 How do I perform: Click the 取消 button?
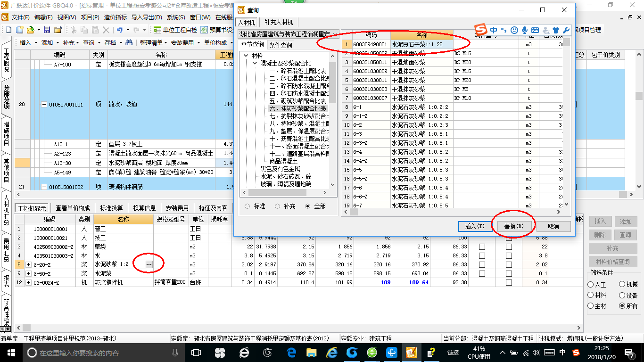pos(553,227)
